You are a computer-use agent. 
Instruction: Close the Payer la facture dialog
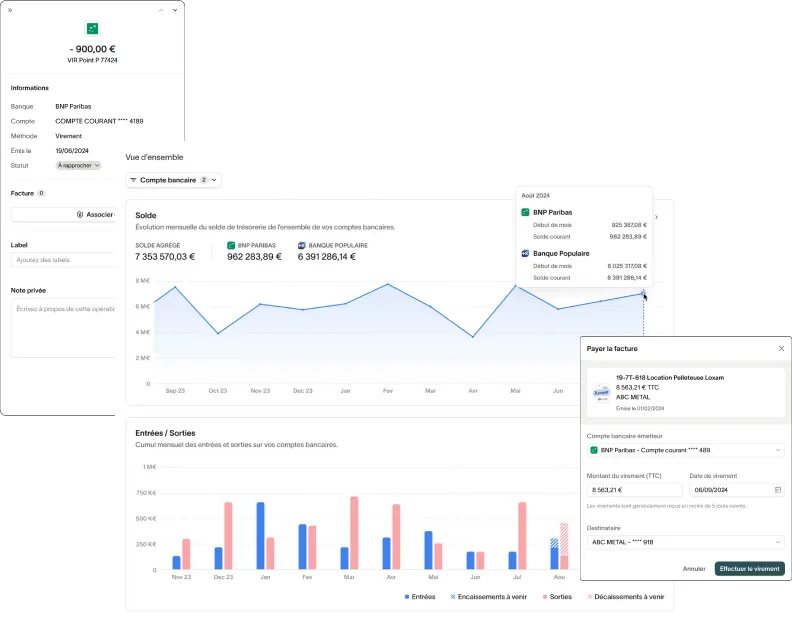pyautogui.click(x=781, y=349)
